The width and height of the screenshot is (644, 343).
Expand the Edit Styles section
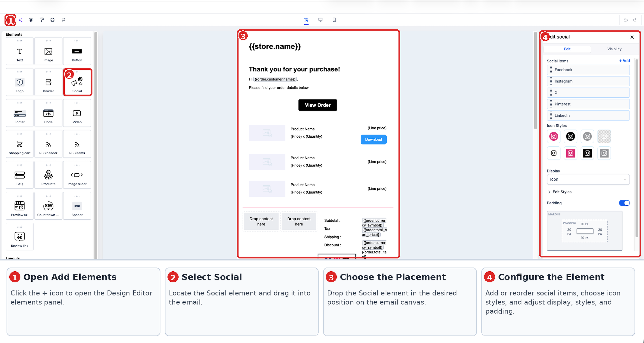click(559, 192)
